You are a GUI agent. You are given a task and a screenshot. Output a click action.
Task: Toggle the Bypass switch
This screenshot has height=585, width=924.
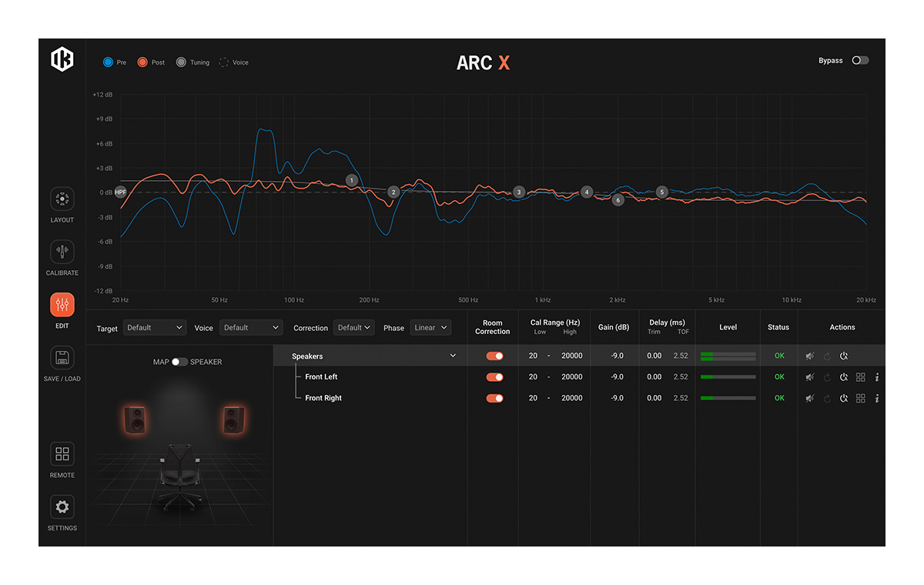pyautogui.click(x=860, y=61)
